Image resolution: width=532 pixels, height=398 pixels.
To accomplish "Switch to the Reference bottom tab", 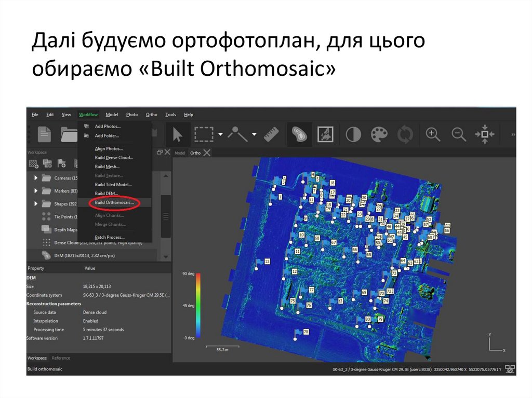I will point(61,358).
